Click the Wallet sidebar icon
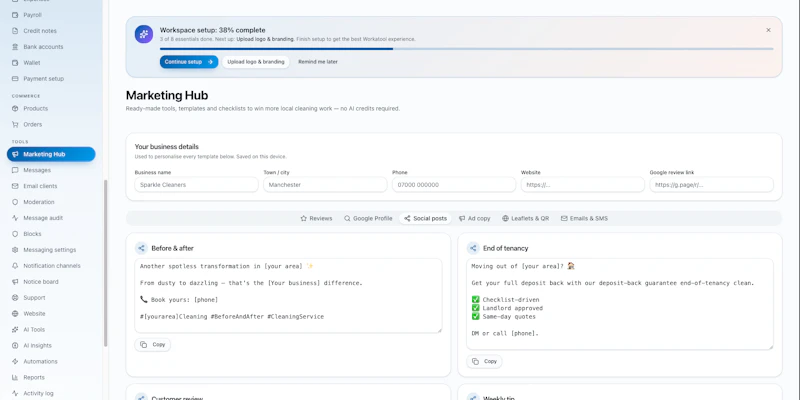Screen dimensions: 800x400 pos(15,63)
